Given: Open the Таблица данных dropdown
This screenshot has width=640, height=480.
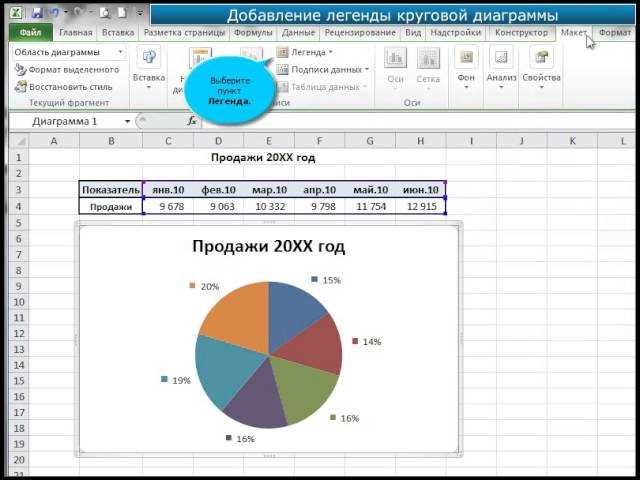Looking at the screenshot, I should [x=322, y=87].
